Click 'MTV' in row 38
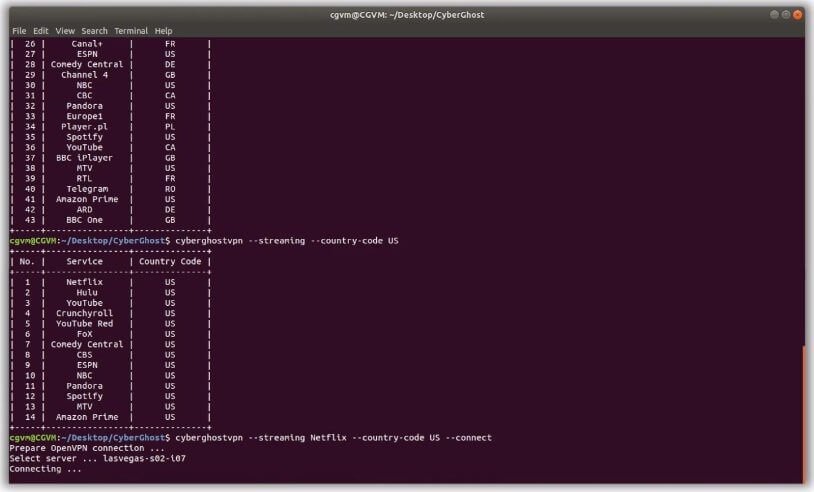 84,168
